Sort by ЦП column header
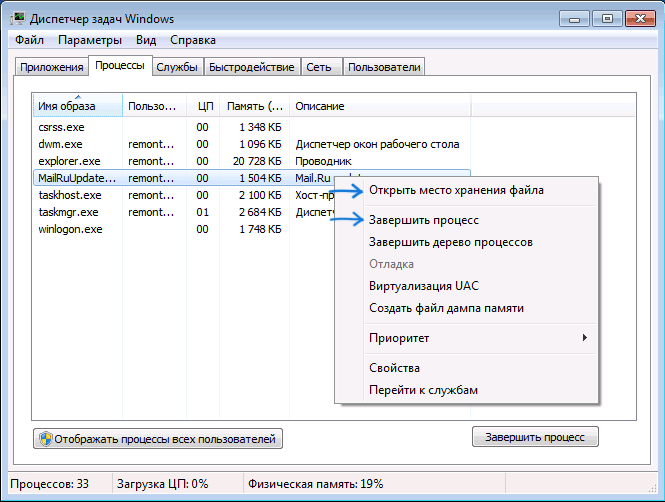 (x=203, y=106)
